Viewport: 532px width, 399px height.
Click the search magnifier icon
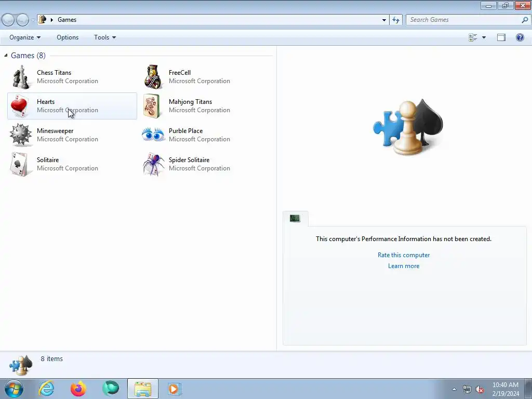(x=525, y=20)
